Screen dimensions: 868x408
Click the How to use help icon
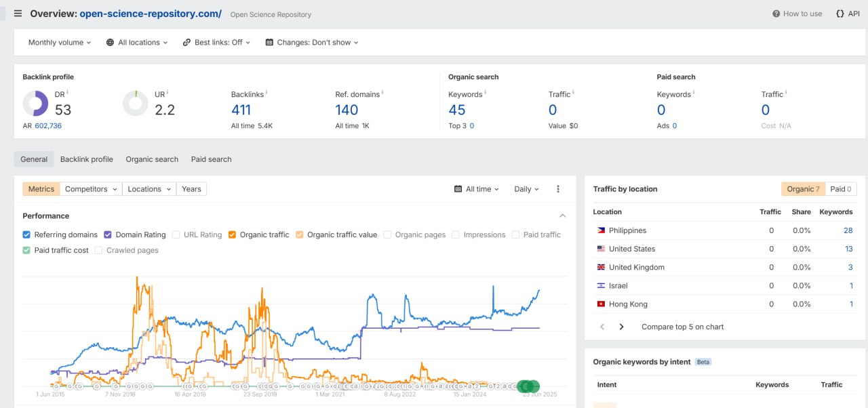776,14
